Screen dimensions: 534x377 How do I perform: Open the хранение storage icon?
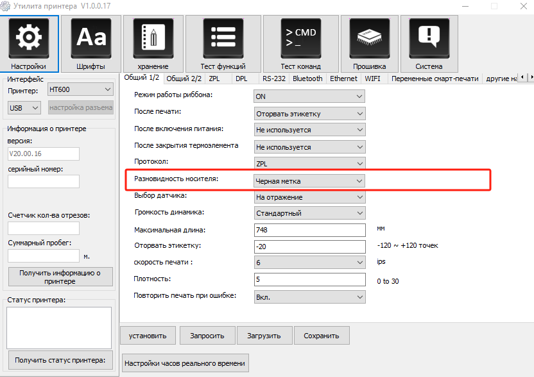(x=153, y=44)
